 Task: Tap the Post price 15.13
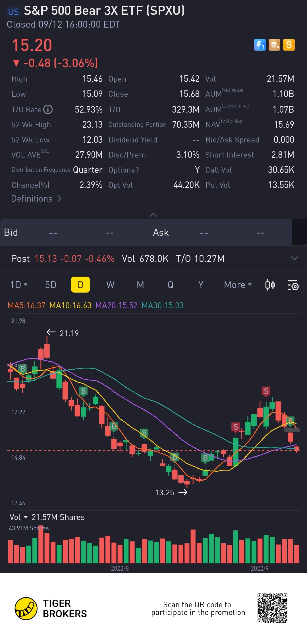point(46,258)
